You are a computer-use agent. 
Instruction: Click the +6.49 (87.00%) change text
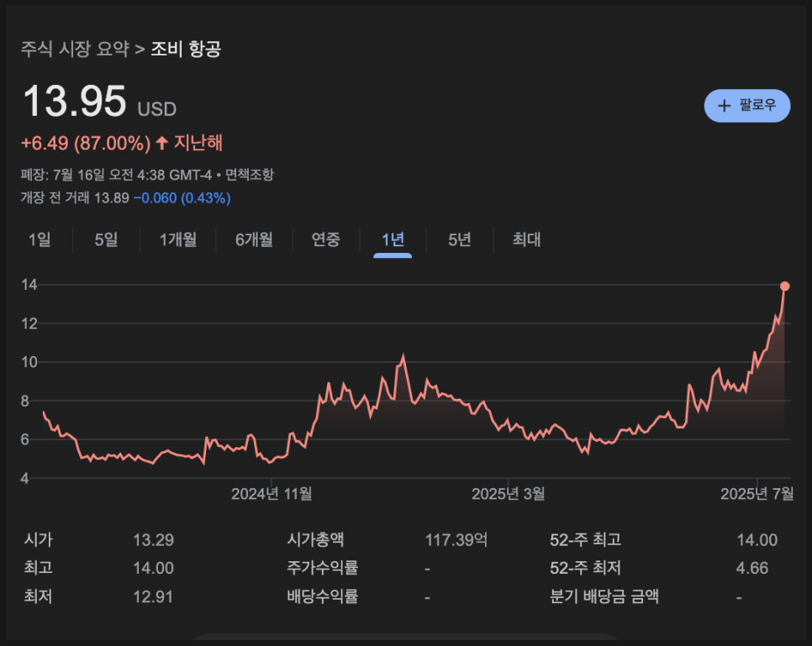(86, 143)
